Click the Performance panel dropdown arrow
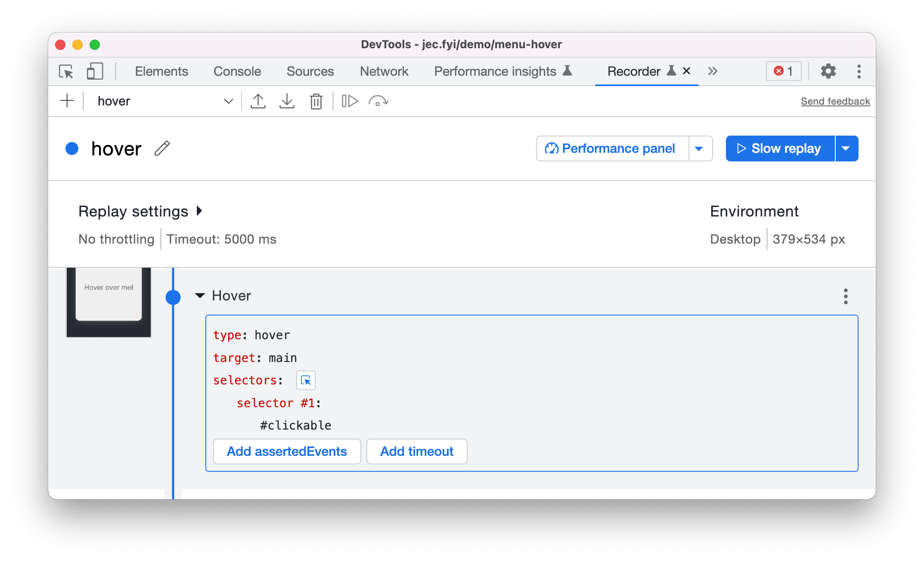The image size is (924, 563). pos(701,148)
